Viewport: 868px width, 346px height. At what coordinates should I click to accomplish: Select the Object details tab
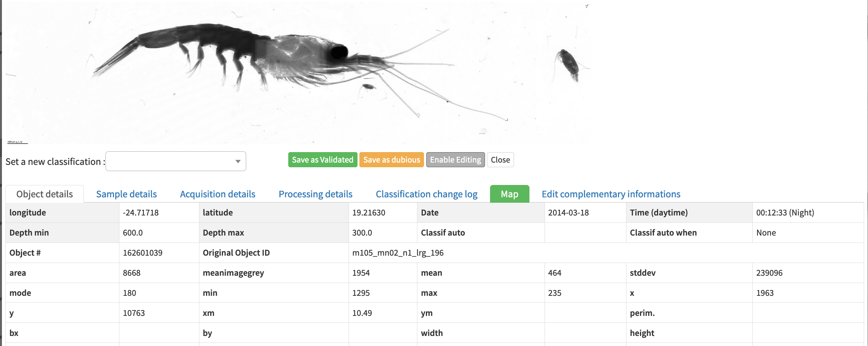tap(44, 194)
